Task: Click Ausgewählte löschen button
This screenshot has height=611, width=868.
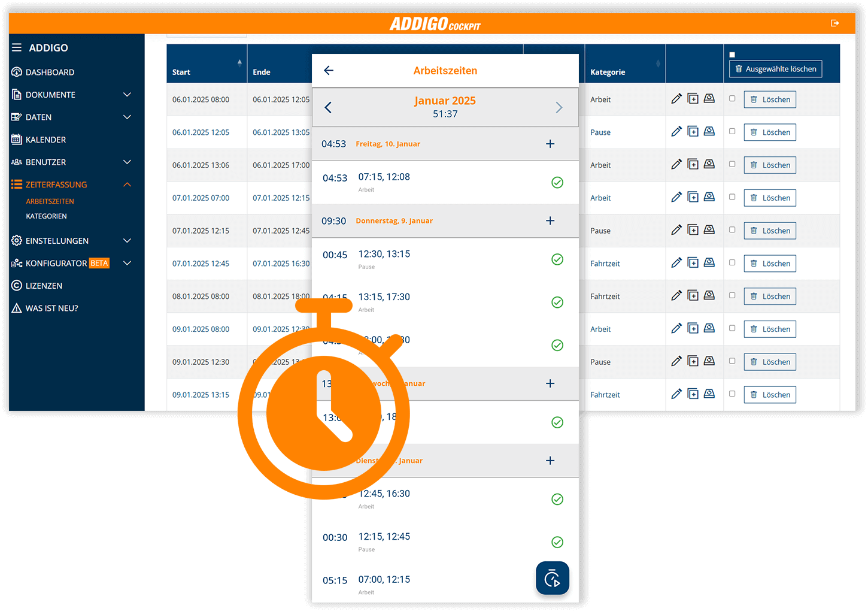Action: tap(776, 69)
